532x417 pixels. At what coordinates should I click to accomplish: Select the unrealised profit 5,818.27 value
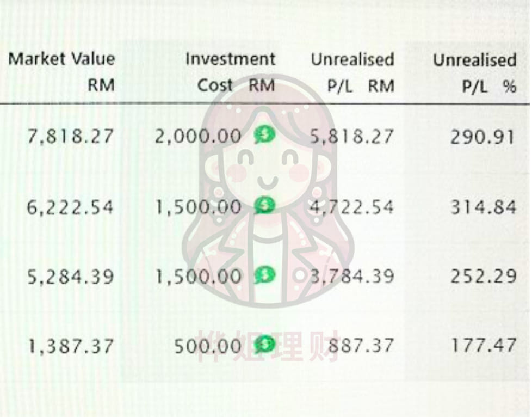(x=352, y=137)
